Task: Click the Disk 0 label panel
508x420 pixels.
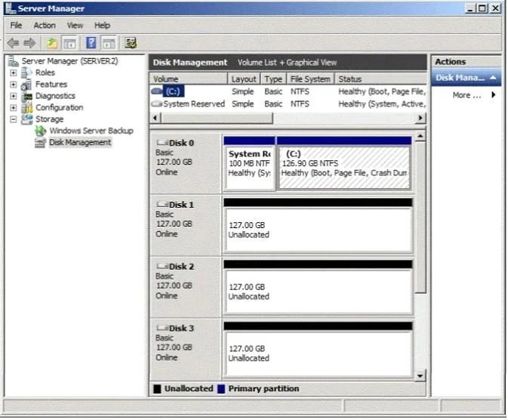Action: tap(186, 163)
